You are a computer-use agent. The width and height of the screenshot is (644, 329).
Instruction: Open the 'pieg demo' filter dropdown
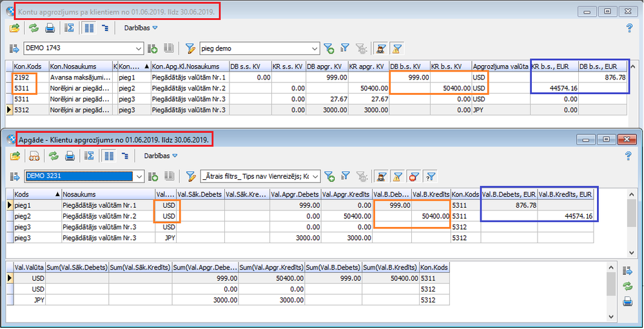tap(315, 48)
